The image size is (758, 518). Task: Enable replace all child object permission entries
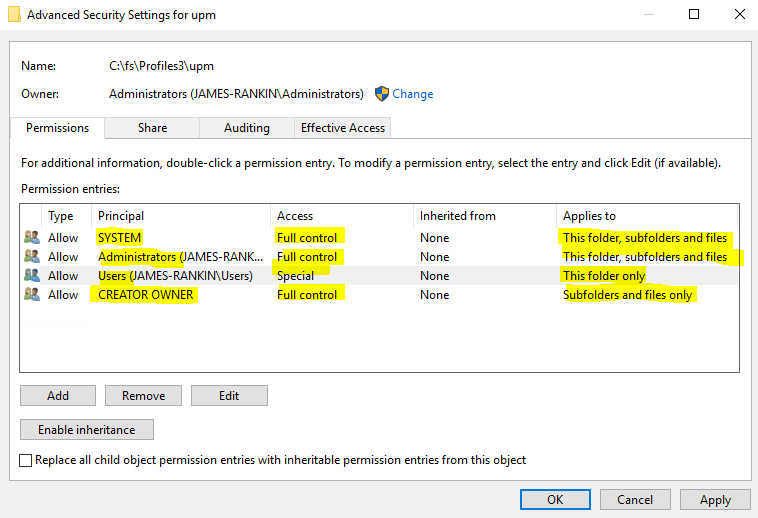[x=26, y=460]
